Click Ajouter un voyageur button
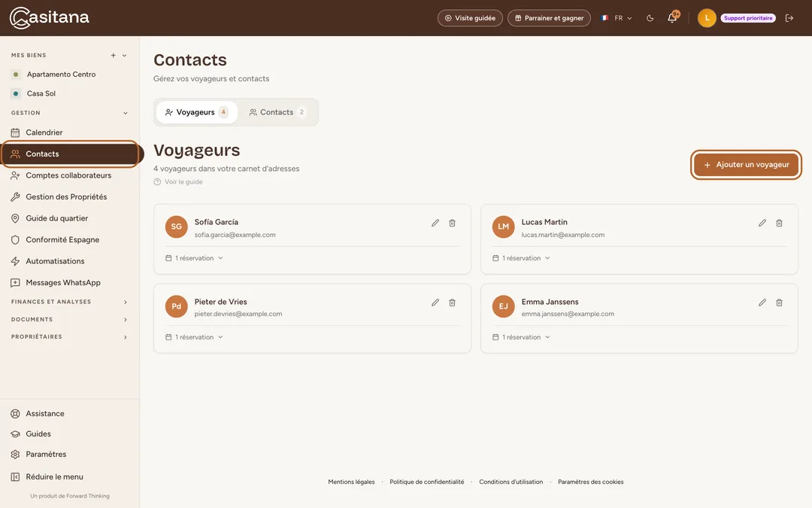Image resolution: width=812 pixels, height=508 pixels. [x=747, y=165]
